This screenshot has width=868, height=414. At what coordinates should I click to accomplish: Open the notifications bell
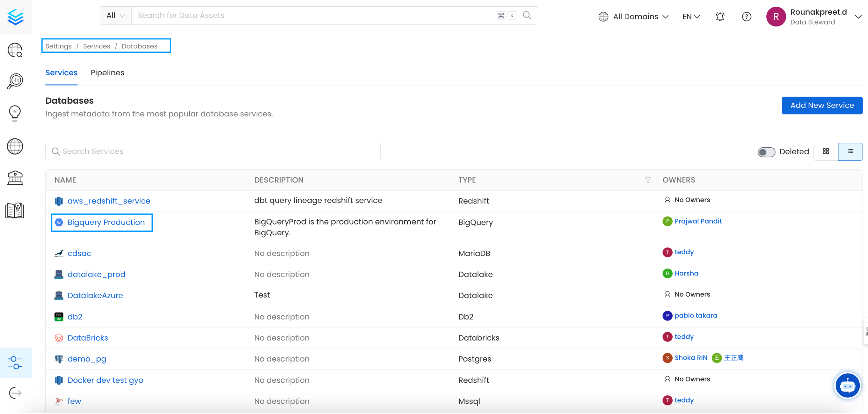pos(720,17)
